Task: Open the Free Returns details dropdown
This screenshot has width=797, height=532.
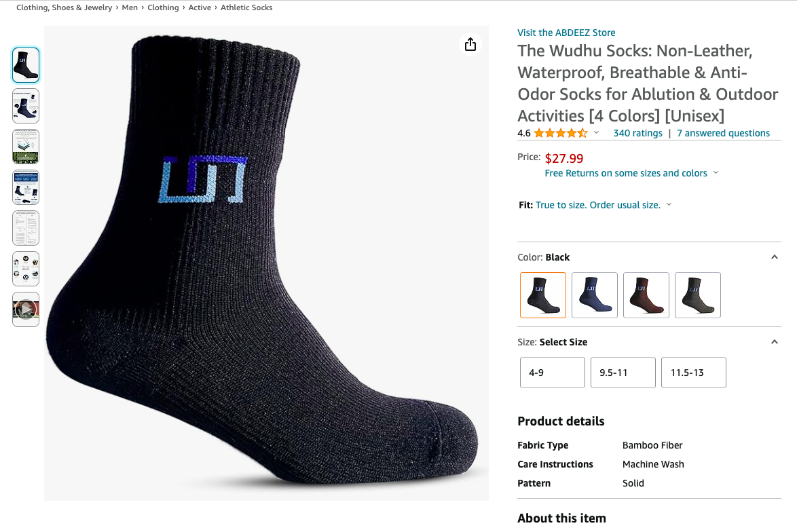Action: pyautogui.click(x=716, y=173)
